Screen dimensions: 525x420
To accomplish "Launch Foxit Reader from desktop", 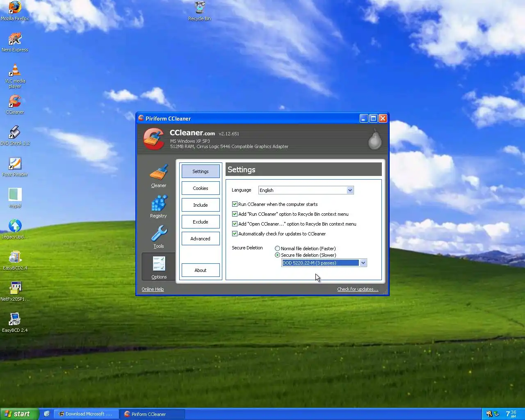I will (x=15, y=167).
